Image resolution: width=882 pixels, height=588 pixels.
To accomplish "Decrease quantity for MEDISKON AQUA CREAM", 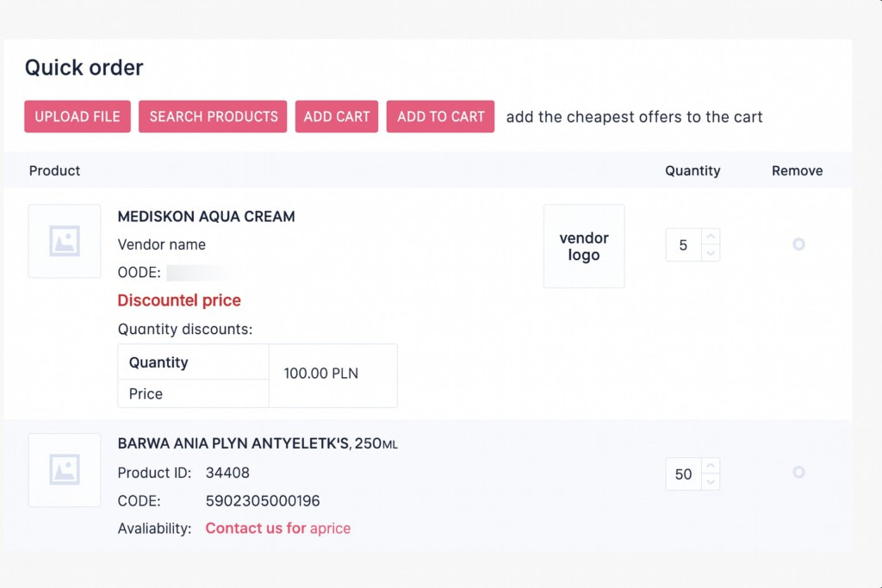I will pos(710,254).
